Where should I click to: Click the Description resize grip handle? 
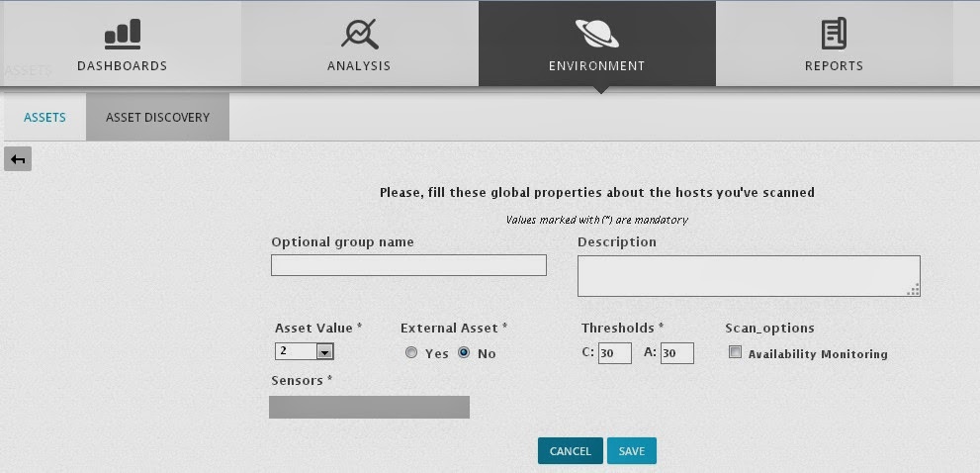[x=913, y=289]
